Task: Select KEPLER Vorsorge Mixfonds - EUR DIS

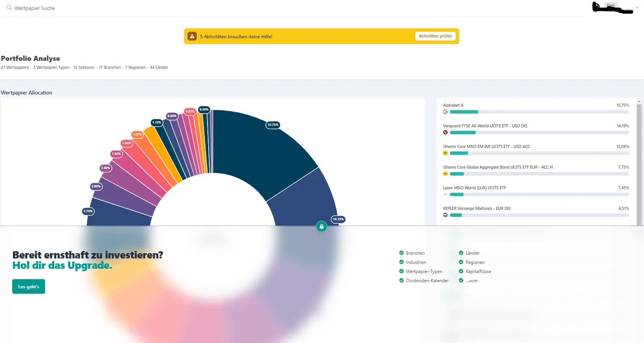Action: point(477,208)
